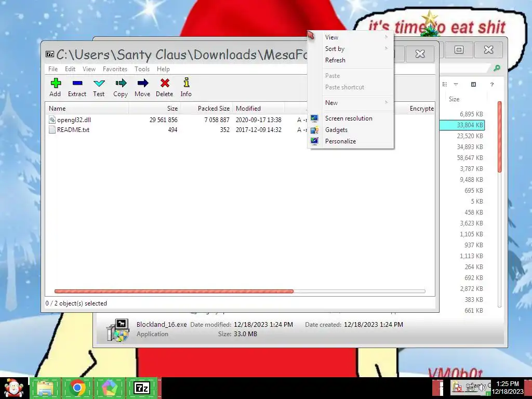Click the Blockland_16.exe details pane icon

pyautogui.click(x=118, y=329)
